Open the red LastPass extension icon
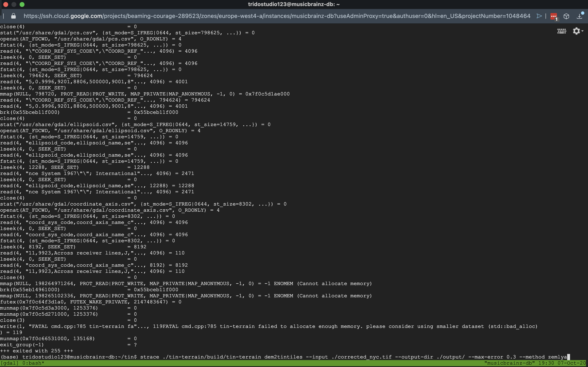The height and width of the screenshot is (367, 588). 553,16
